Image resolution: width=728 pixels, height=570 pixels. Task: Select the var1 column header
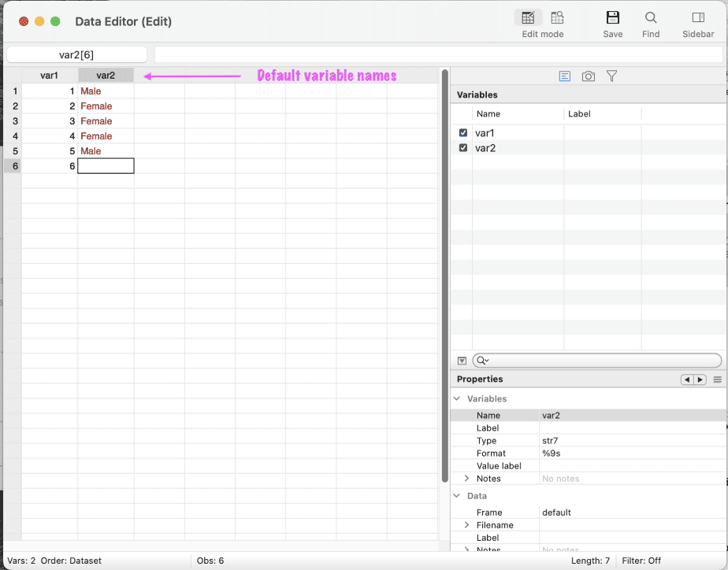click(x=50, y=76)
